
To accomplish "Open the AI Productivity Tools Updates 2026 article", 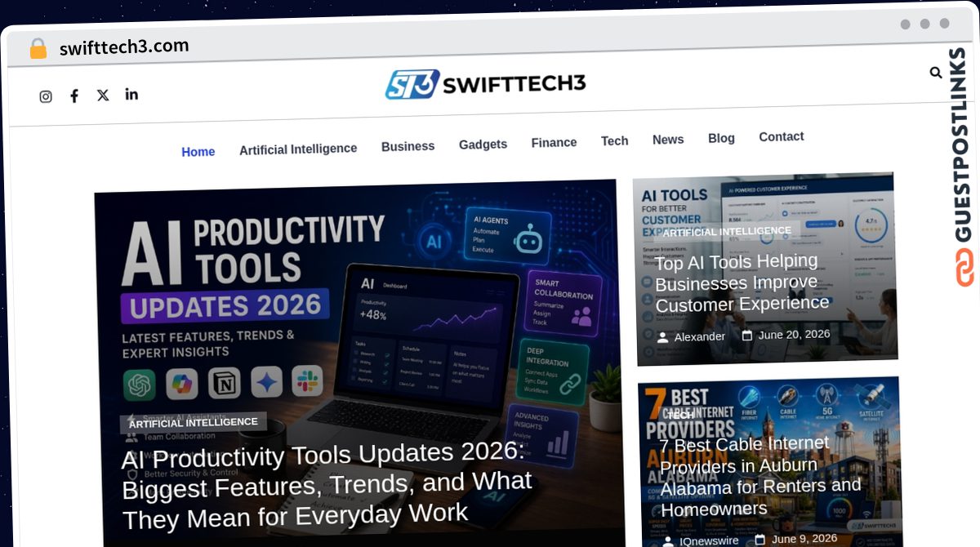I will tap(327, 486).
